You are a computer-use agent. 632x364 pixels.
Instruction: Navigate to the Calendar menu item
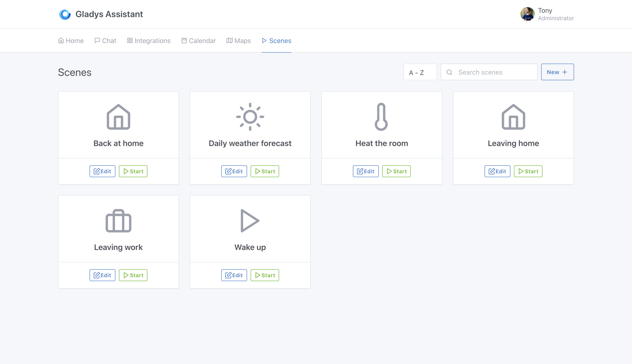[x=198, y=40]
